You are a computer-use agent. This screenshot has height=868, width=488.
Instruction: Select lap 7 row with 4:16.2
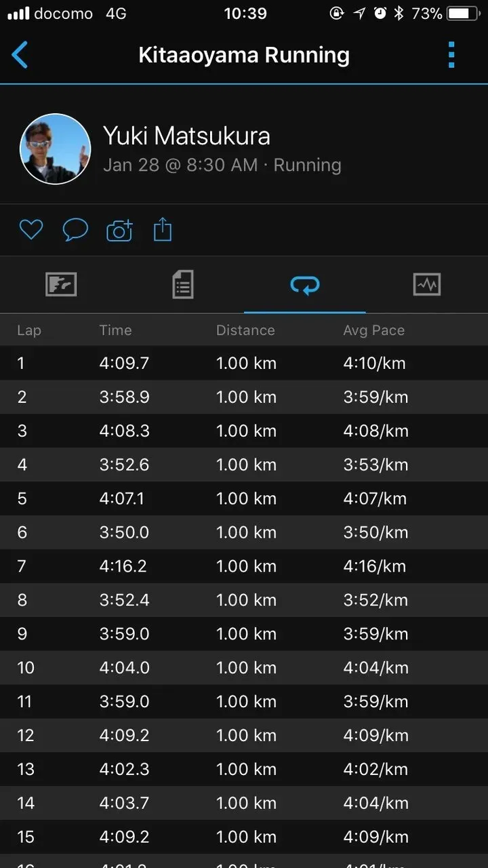(244, 566)
